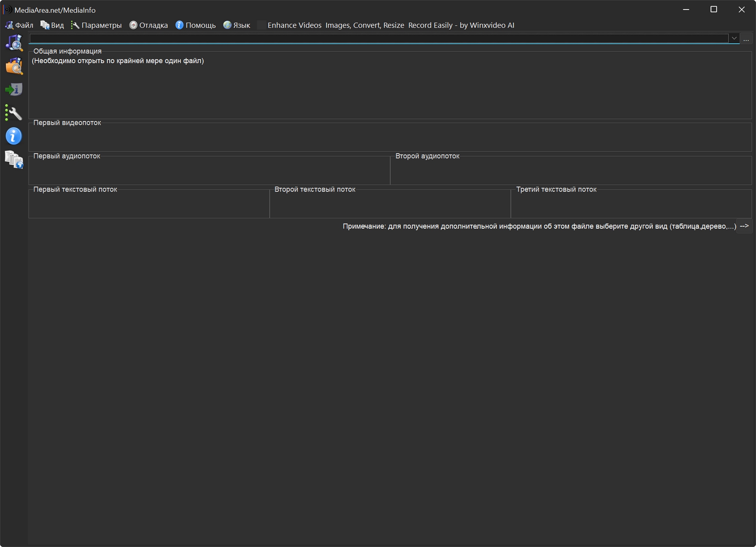Image resolution: width=756 pixels, height=547 pixels.
Task: Click the open file icon in sidebar
Action: coord(14,43)
